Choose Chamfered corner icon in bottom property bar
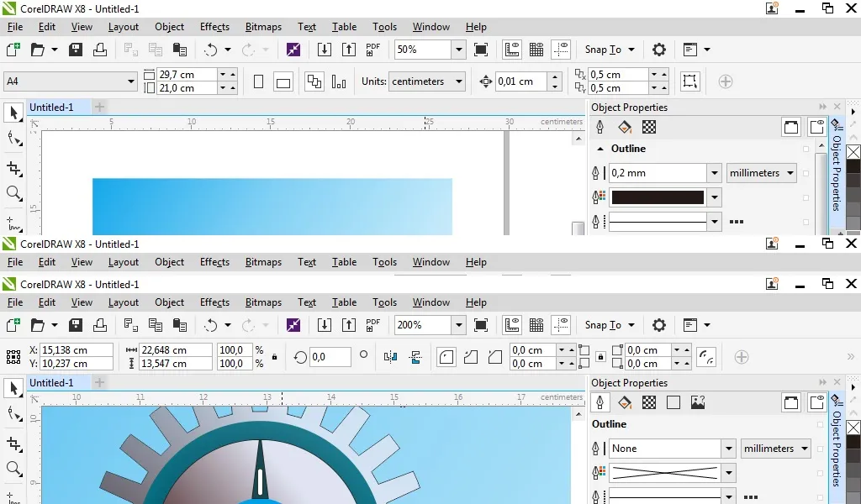 [494, 357]
